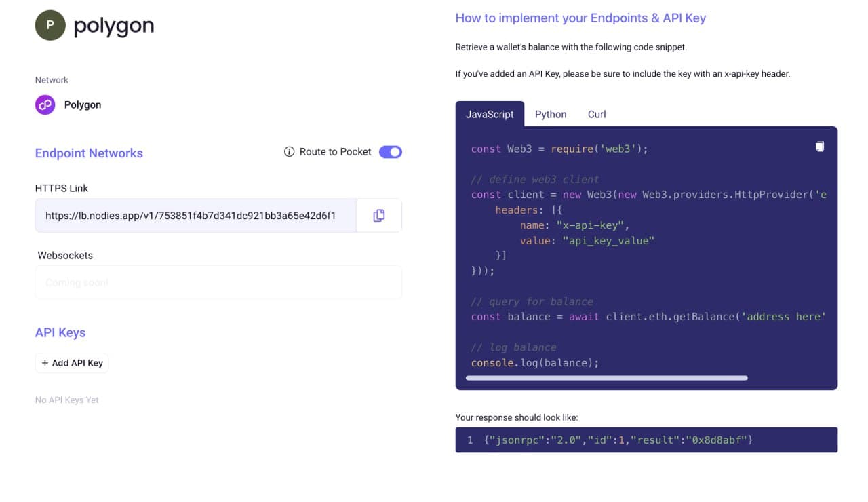Click the polygon project title
The width and height of the screenshot is (868, 502).
[x=114, y=26]
